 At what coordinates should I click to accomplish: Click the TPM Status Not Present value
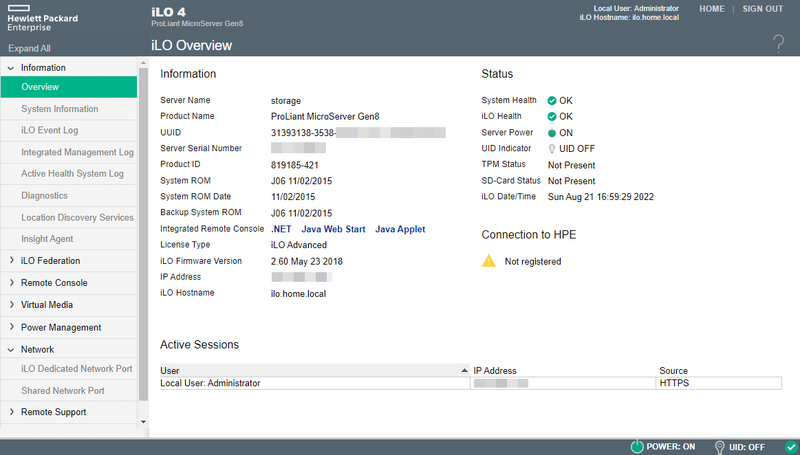tap(571, 165)
